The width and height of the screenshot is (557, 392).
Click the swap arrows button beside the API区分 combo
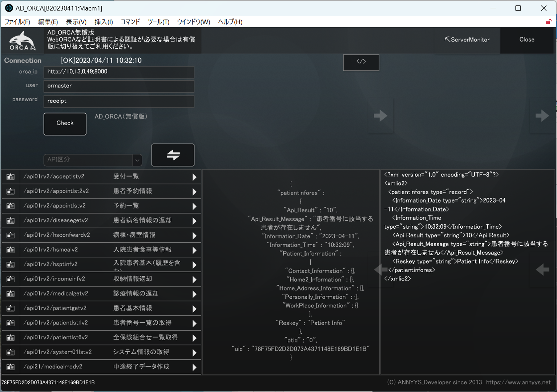pyautogui.click(x=173, y=155)
